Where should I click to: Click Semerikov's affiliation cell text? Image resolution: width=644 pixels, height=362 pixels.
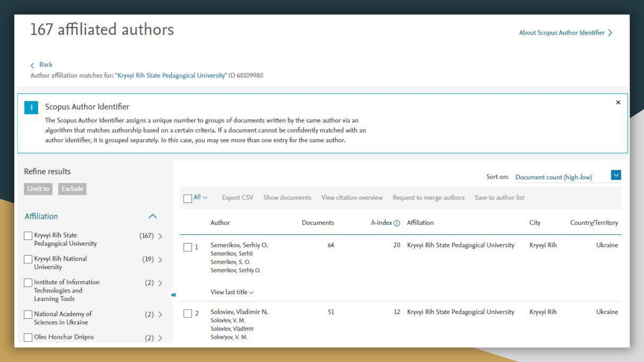coord(461,245)
